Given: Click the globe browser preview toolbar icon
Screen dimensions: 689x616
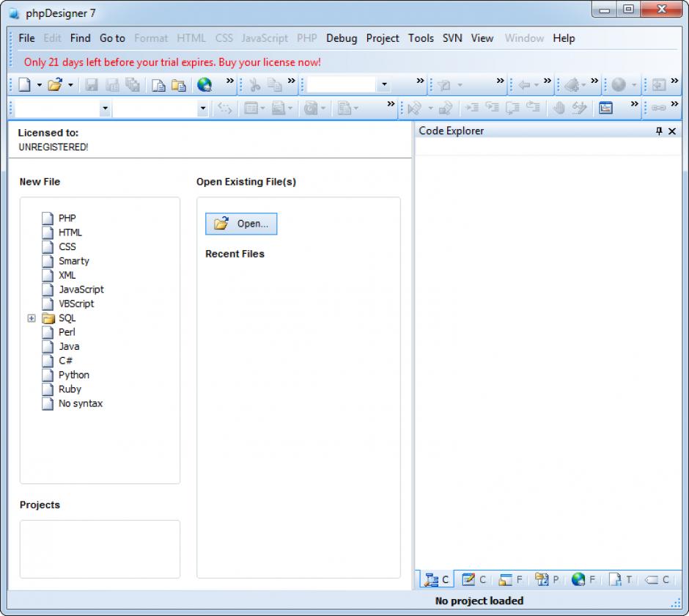Looking at the screenshot, I should (x=205, y=84).
